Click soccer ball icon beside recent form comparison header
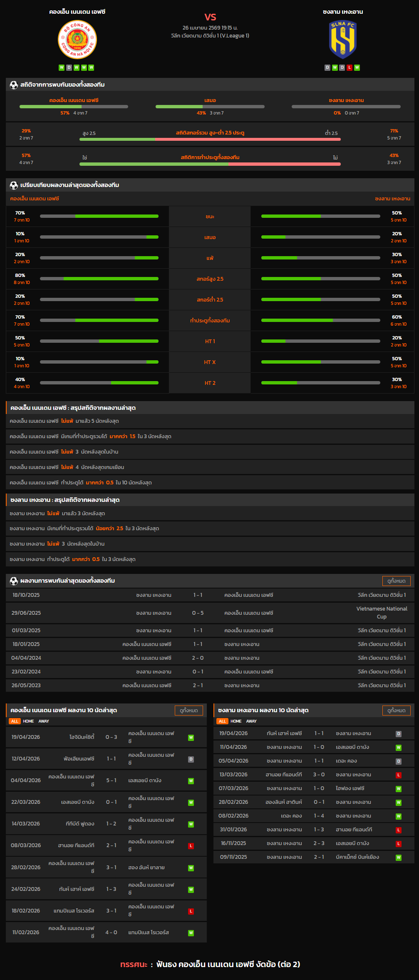This screenshot has width=419, height=980. coord(14,185)
